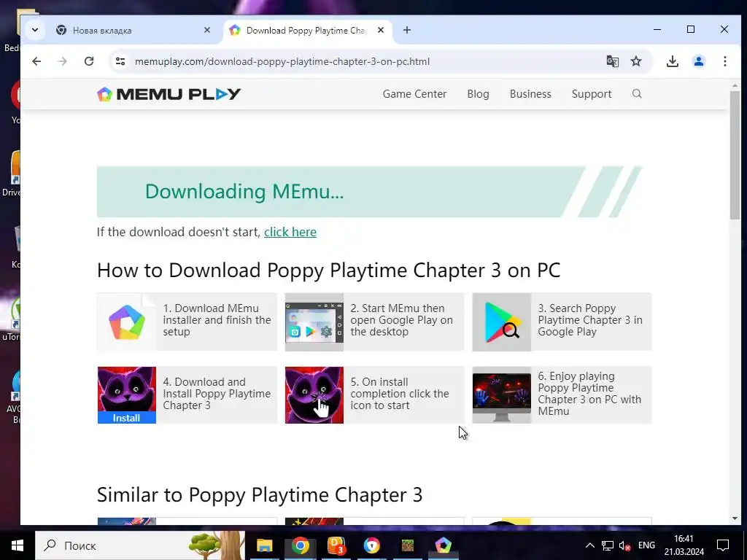Switch to the Новая вкладка tab

[133, 30]
